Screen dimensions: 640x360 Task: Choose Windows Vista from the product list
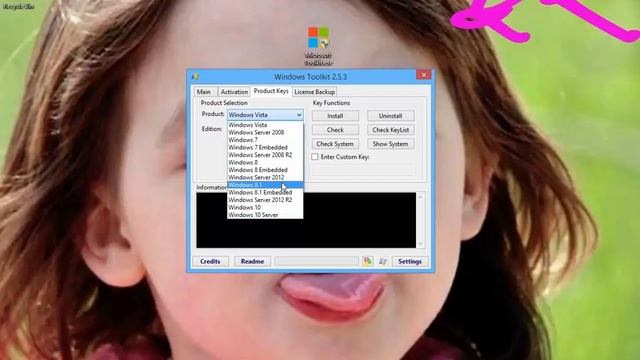point(265,125)
